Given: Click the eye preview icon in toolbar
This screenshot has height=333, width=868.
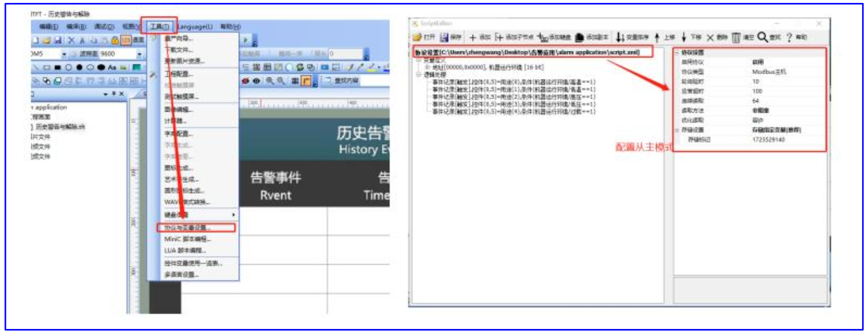Looking at the screenshot, I should [x=256, y=81].
